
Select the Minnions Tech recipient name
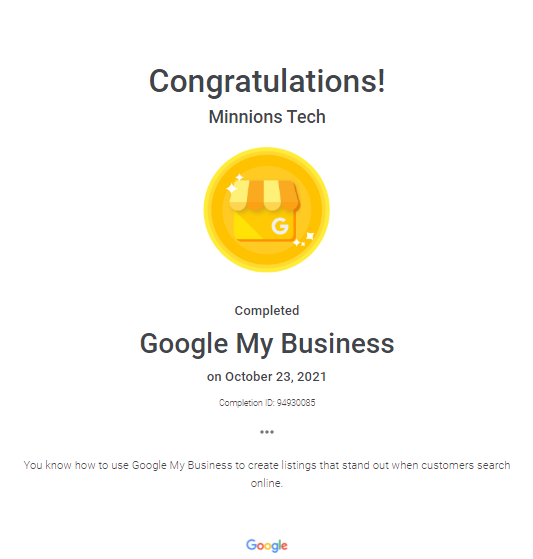[267, 117]
